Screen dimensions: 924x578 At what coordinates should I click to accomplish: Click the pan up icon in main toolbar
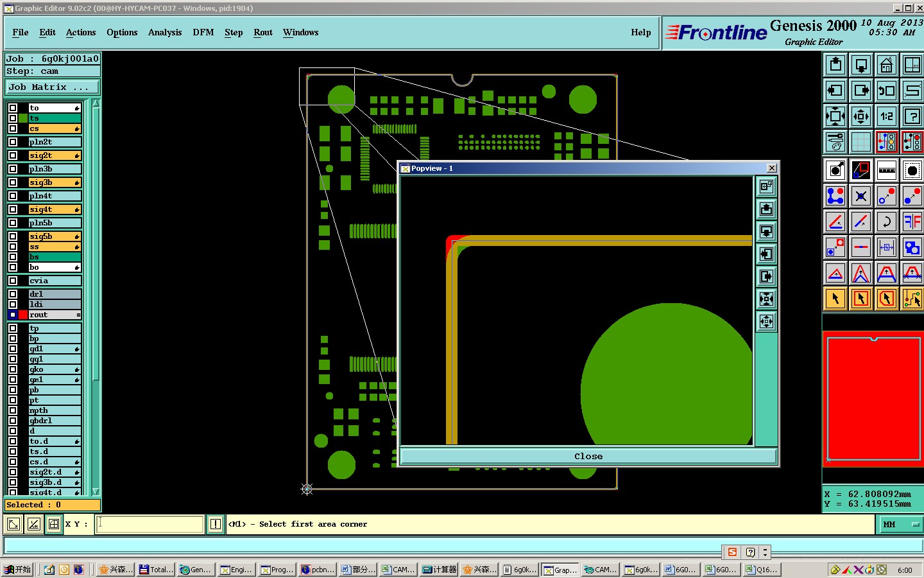click(x=835, y=65)
